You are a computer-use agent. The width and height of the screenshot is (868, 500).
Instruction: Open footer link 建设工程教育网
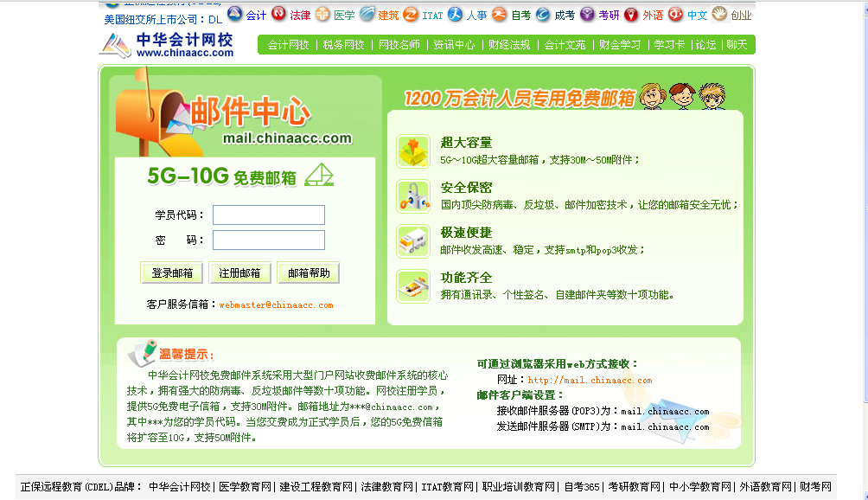pos(316,487)
